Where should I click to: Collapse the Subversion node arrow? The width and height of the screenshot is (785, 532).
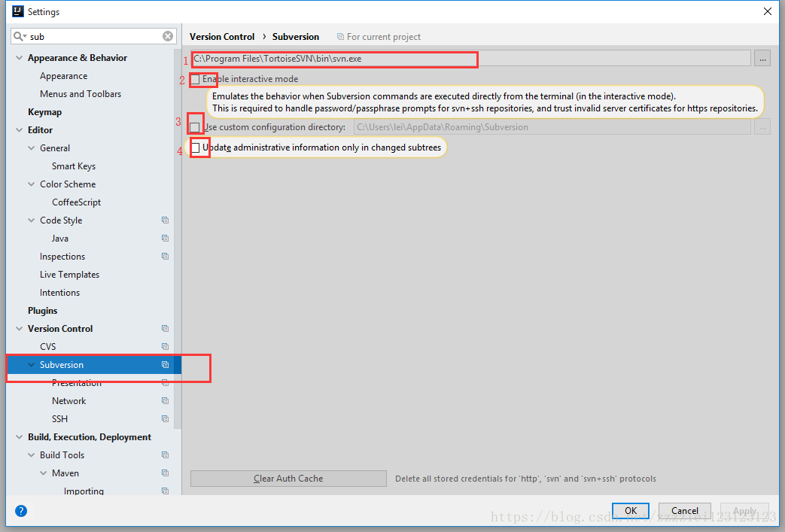[31, 365]
